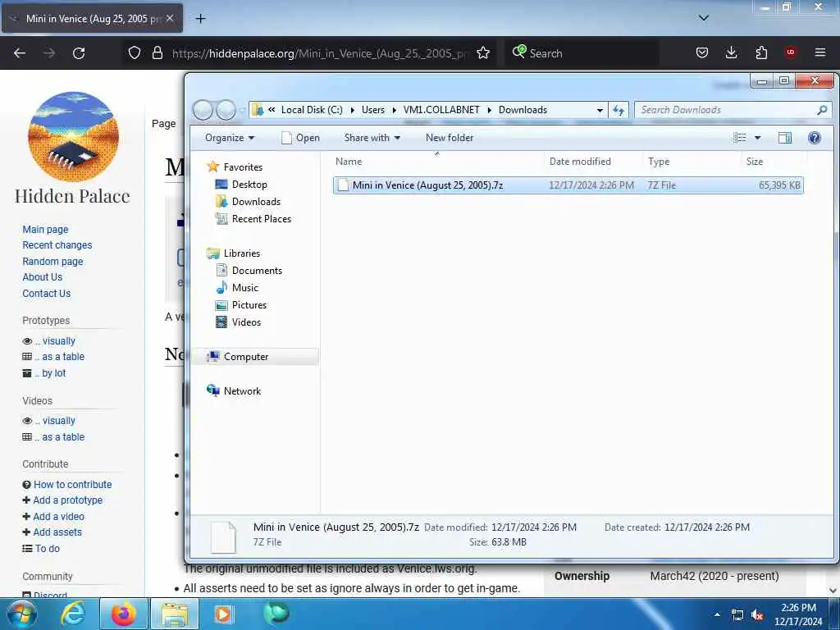Click the Page tab on the wiki

(x=163, y=124)
